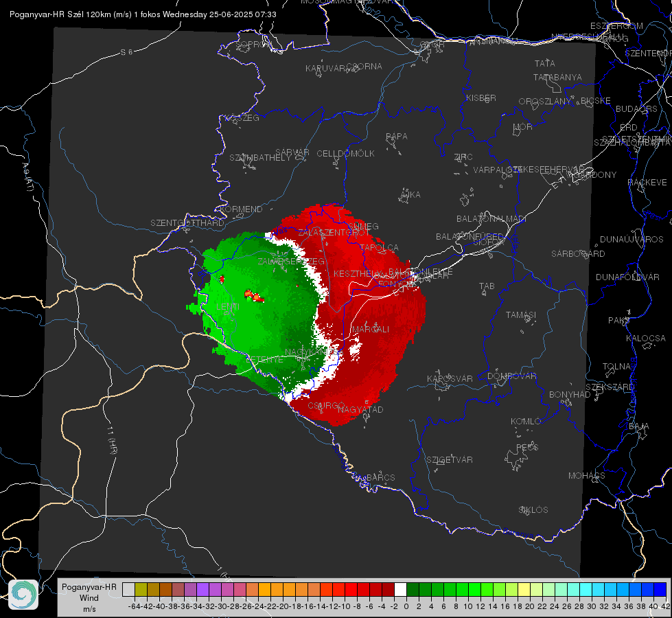This screenshot has height=618, width=672.
Task: Select the 'TATA' town label
Action: 545,63
